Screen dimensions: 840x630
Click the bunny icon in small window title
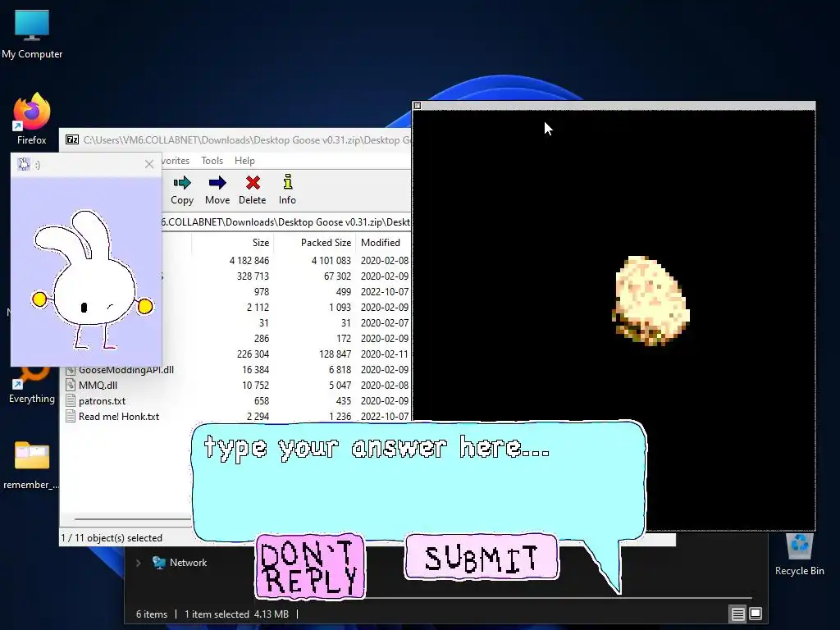24,164
